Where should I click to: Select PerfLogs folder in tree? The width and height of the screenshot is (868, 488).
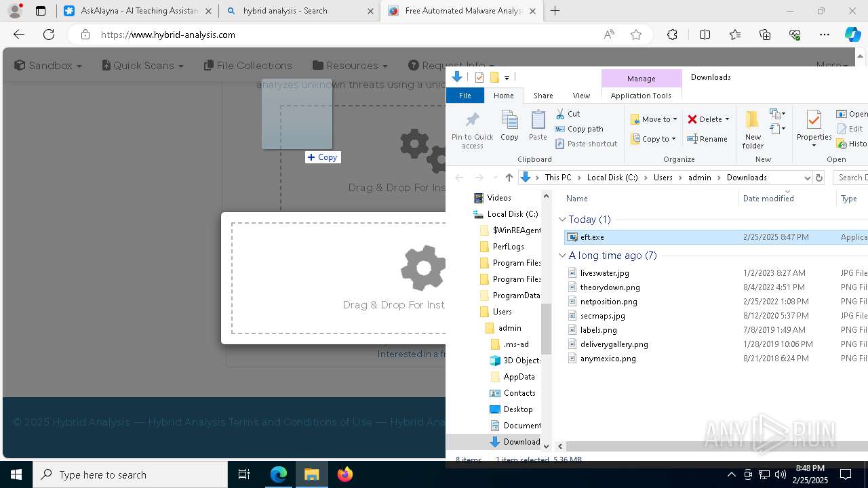[508, 247]
